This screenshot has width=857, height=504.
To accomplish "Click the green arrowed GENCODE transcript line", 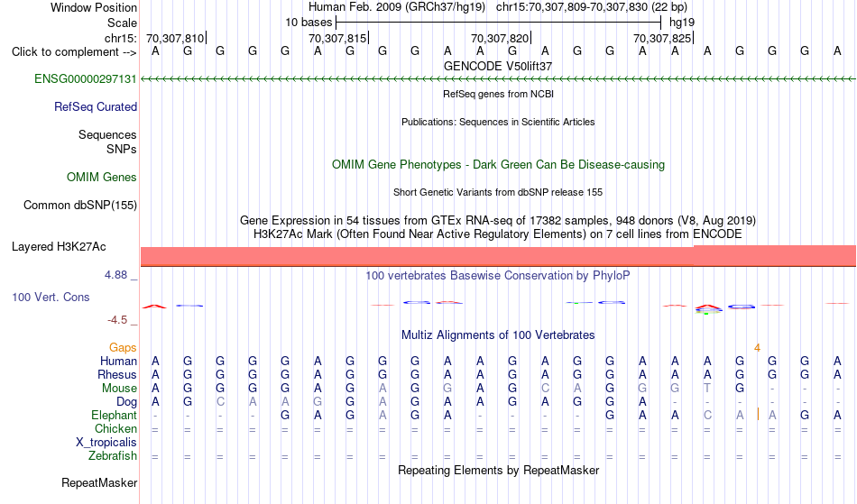I will point(499,79).
